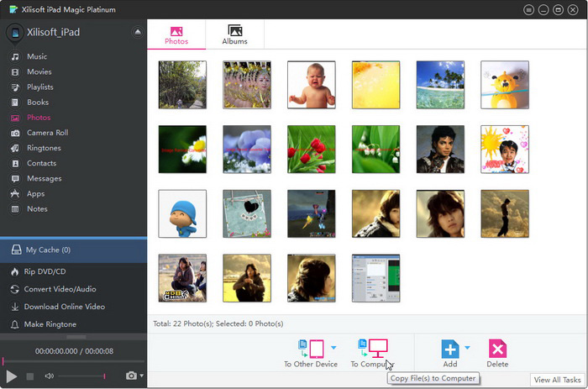
Task: Select the crying baby photo thumbnail
Action: click(x=311, y=85)
